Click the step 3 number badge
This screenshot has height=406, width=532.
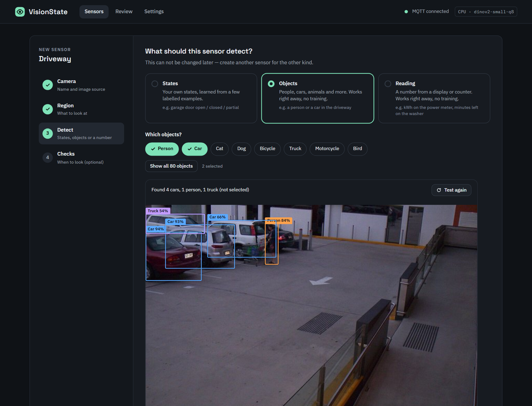pos(48,133)
